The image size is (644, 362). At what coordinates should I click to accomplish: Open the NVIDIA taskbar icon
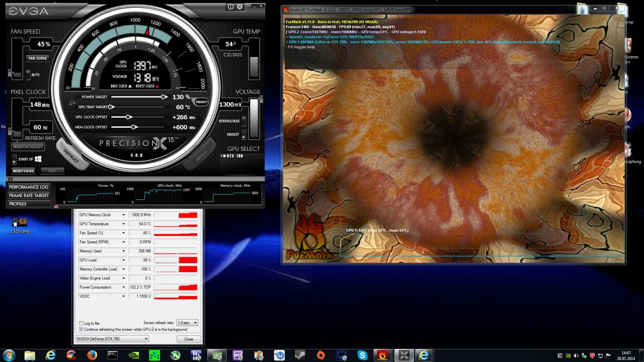[134, 355]
